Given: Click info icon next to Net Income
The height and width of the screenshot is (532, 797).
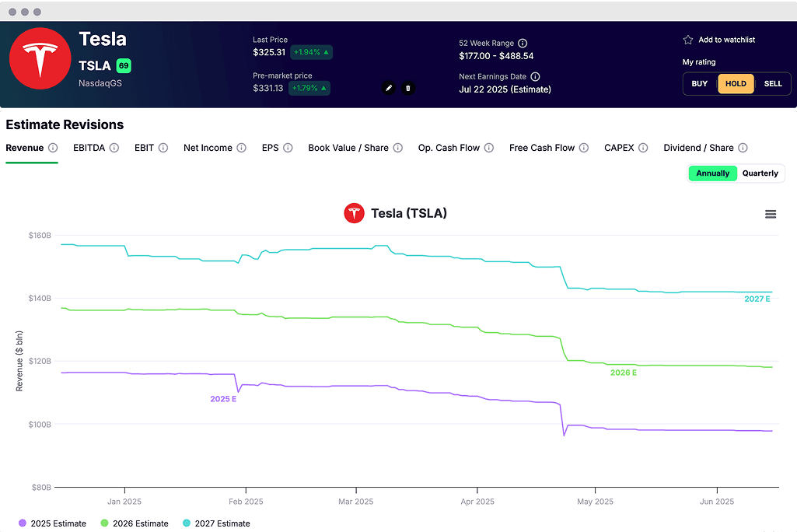Looking at the screenshot, I should [242, 148].
